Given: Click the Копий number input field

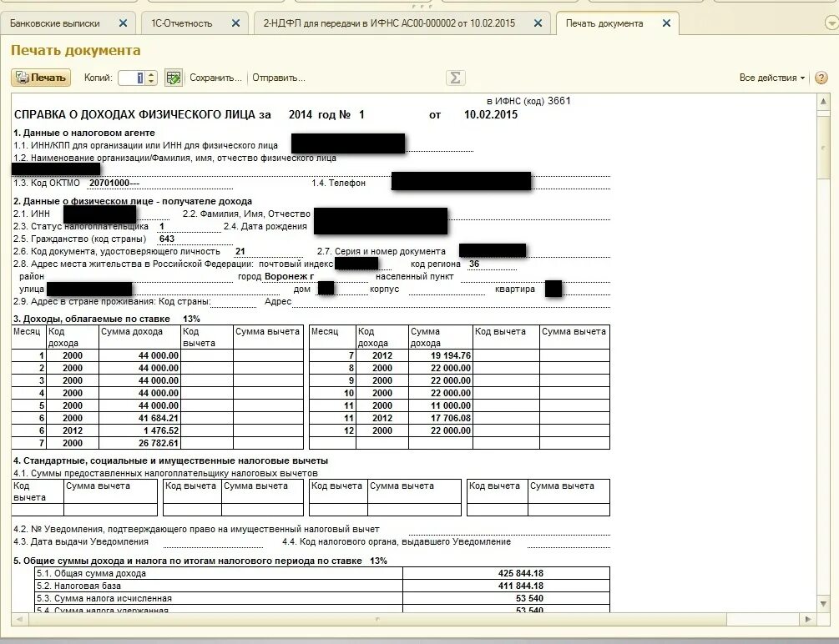Looking at the screenshot, I should tap(132, 78).
